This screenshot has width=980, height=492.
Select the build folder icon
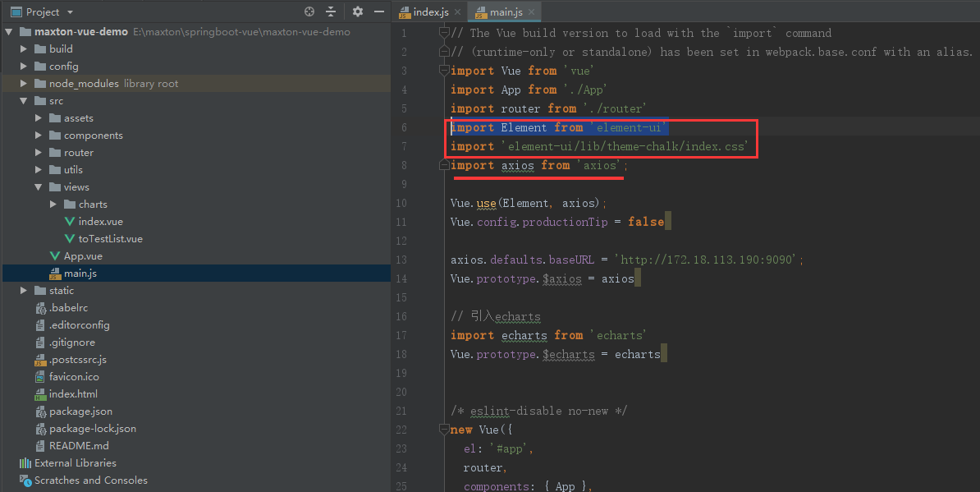(x=40, y=48)
